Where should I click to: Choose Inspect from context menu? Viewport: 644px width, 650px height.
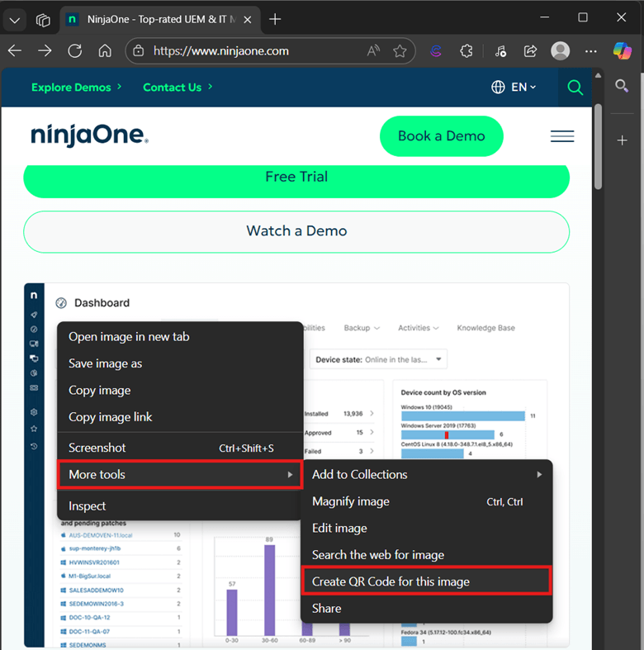click(x=180, y=506)
